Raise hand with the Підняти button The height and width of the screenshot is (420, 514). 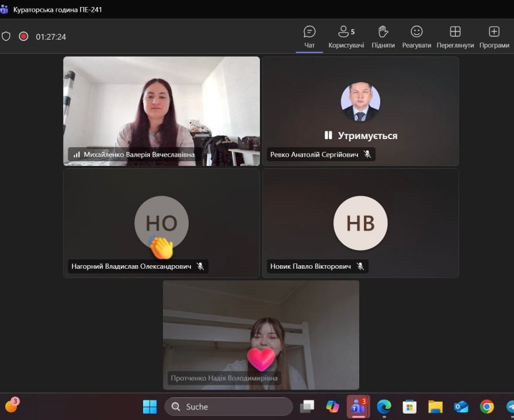tap(383, 37)
